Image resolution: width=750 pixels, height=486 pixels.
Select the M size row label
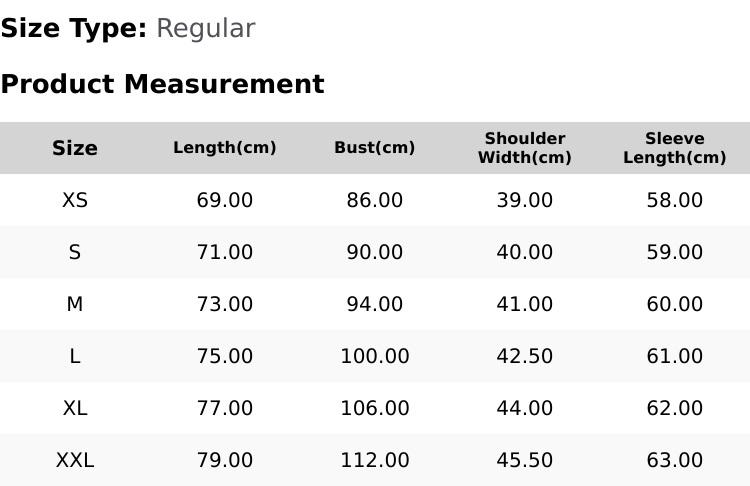(75, 304)
